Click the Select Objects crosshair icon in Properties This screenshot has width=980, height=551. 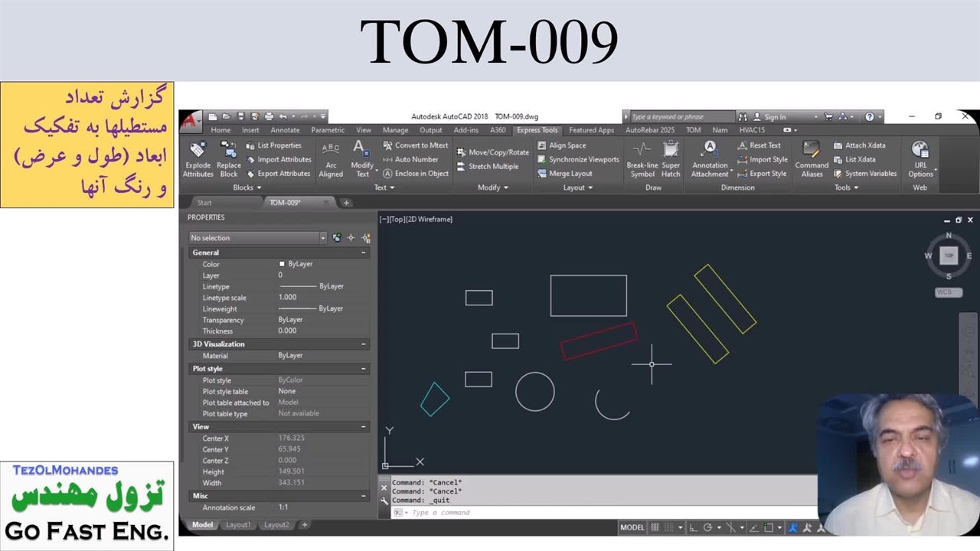click(x=351, y=238)
